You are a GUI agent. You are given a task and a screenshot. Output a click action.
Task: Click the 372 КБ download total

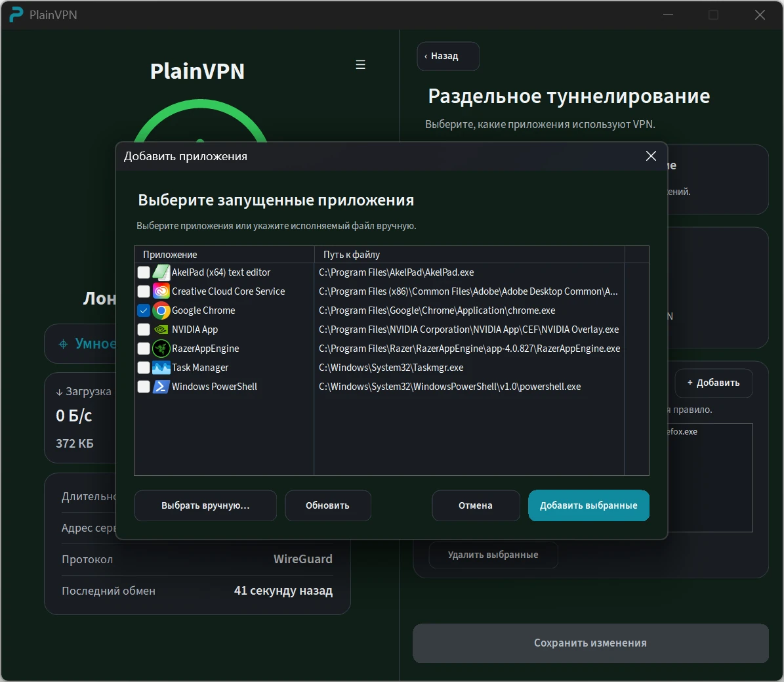click(x=75, y=443)
